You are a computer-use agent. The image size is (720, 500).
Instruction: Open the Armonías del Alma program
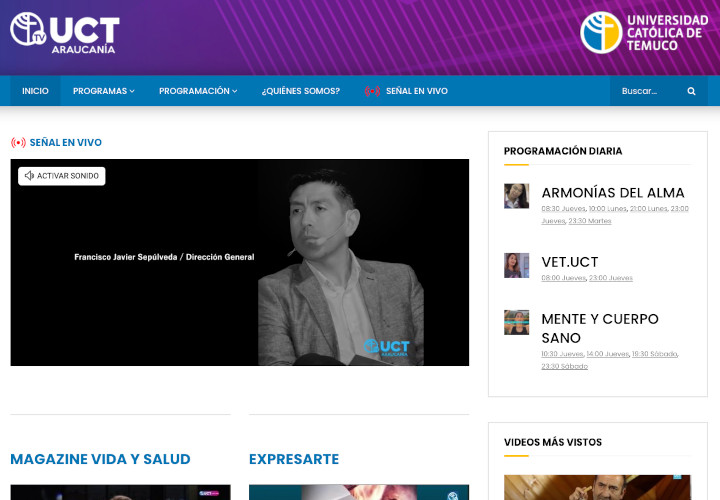[x=613, y=192]
